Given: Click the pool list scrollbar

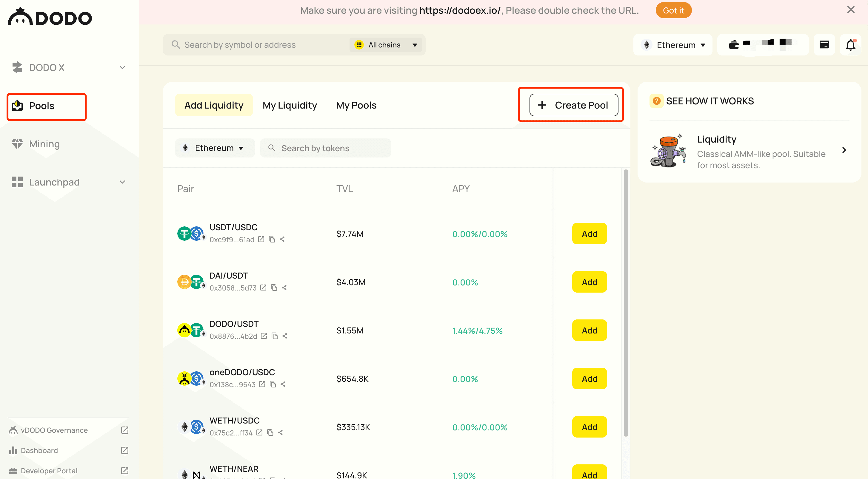Looking at the screenshot, I should click(x=626, y=303).
